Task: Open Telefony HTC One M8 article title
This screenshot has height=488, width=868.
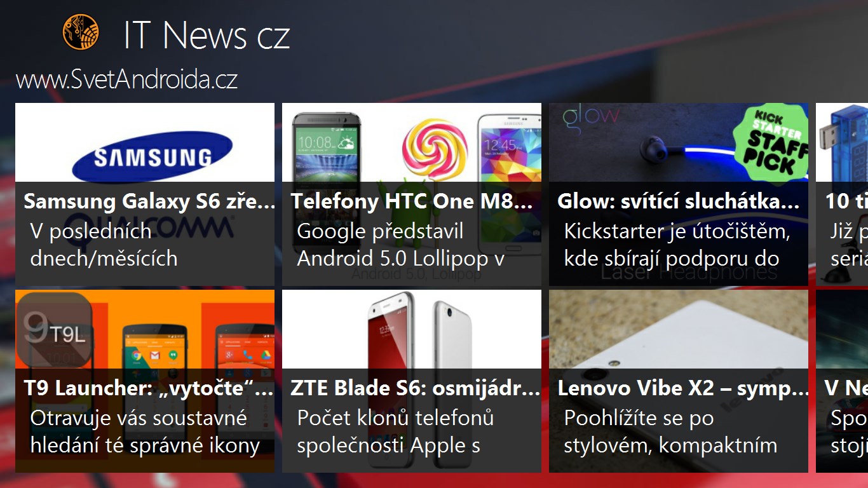Action: point(412,201)
